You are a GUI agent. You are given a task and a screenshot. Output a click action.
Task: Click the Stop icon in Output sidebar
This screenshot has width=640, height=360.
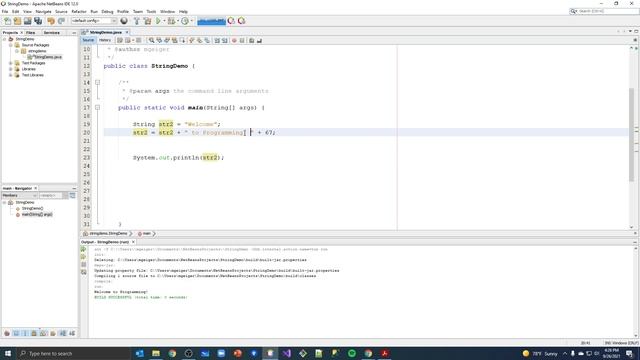click(84, 264)
